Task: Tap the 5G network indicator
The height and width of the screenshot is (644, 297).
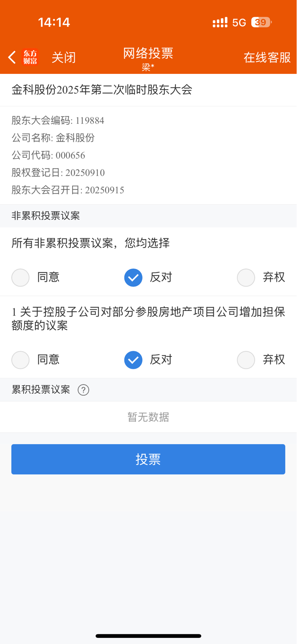Action: (x=239, y=23)
